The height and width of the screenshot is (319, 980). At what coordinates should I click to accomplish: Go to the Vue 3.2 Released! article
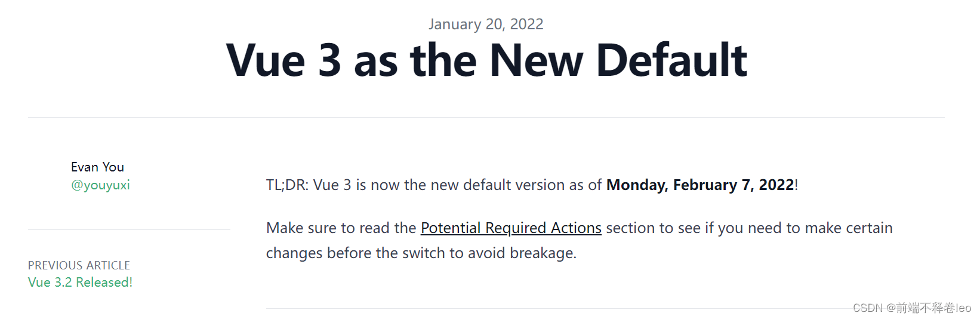point(80,283)
